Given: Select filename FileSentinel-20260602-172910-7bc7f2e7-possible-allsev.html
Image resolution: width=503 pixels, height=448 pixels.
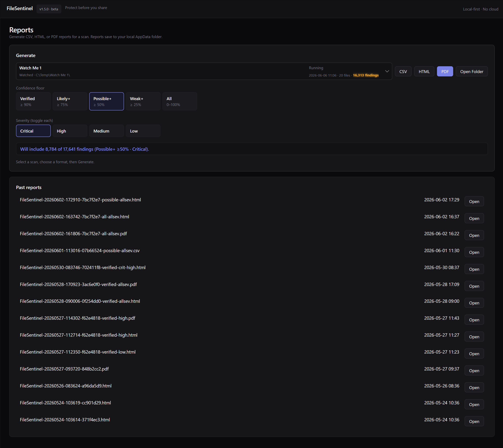Looking at the screenshot, I should 81,200.
